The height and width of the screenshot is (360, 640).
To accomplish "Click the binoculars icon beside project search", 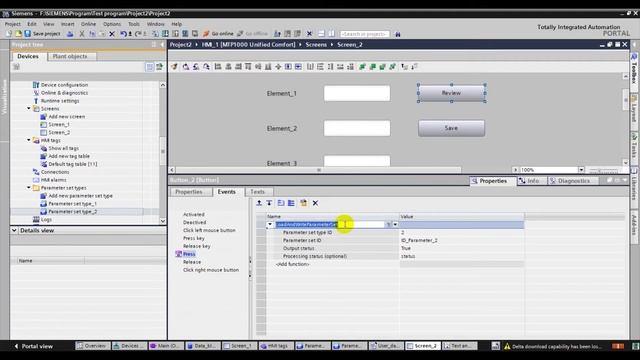I will [398, 34].
